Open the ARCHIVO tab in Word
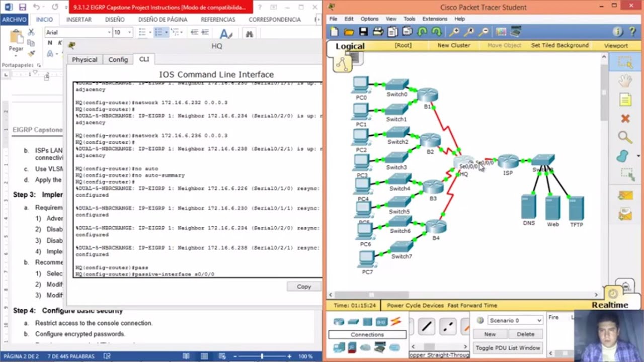The height and width of the screenshot is (362, 644). click(14, 19)
